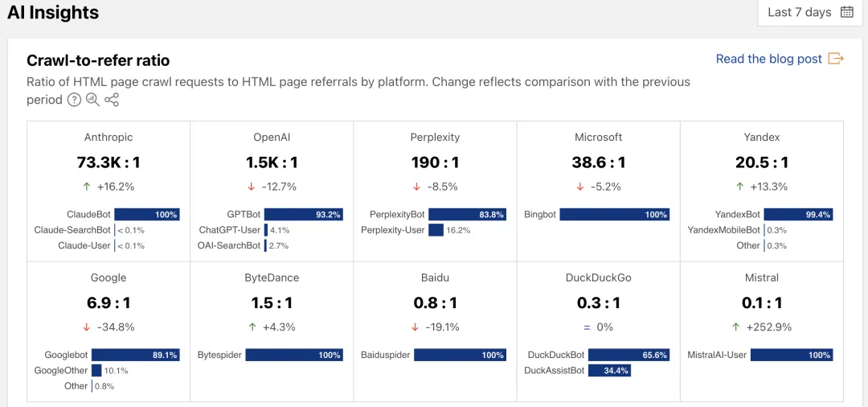Image resolution: width=868 pixels, height=407 pixels.
Task: Select the YandexBot 99.4% bar
Action: (x=798, y=215)
